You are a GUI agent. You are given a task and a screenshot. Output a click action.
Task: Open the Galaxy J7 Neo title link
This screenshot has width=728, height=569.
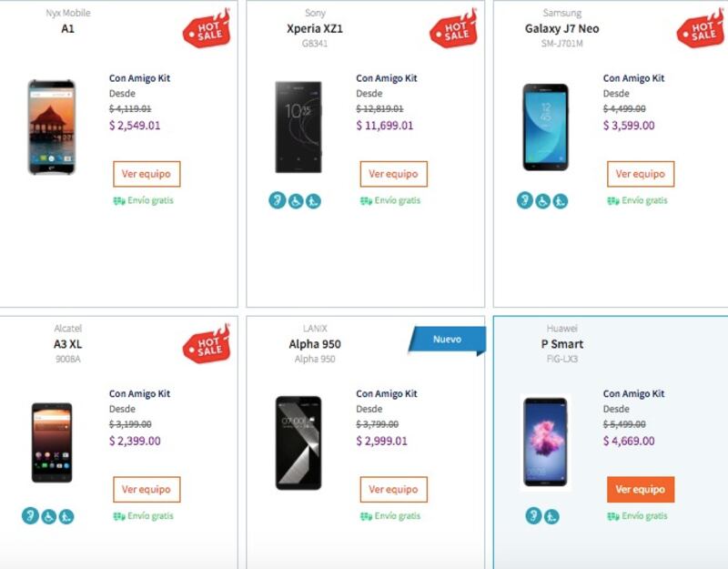561,29
